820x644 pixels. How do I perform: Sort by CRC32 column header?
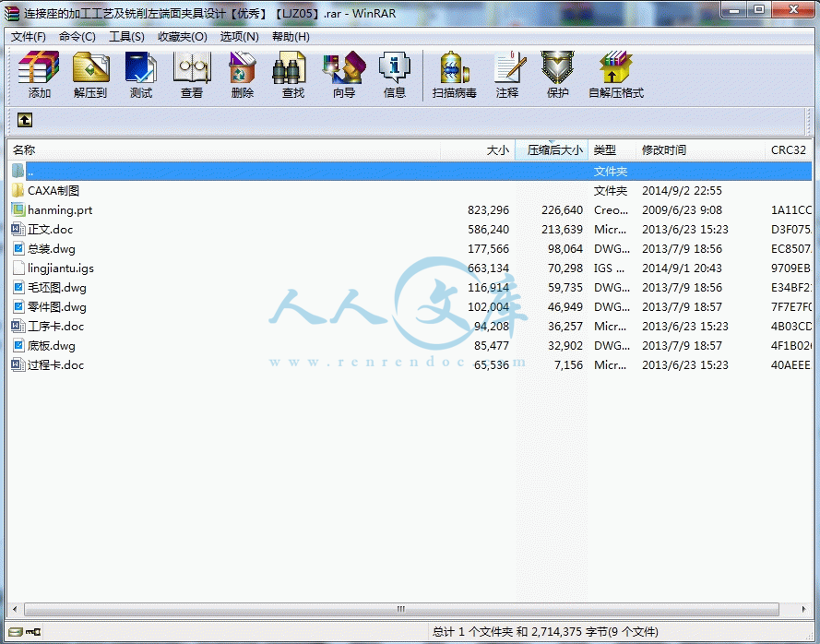click(789, 150)
